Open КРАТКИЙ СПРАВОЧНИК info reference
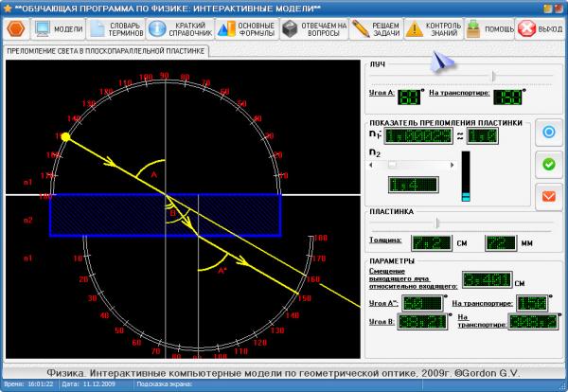This screenshot has width=568, height=392. (181, 29)
